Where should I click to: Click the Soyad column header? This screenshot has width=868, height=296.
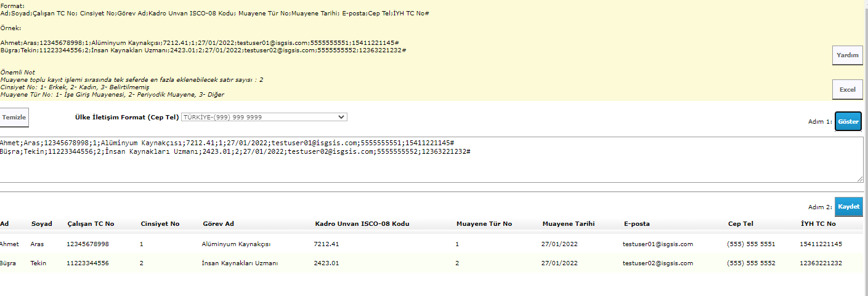tap(41, 224)
